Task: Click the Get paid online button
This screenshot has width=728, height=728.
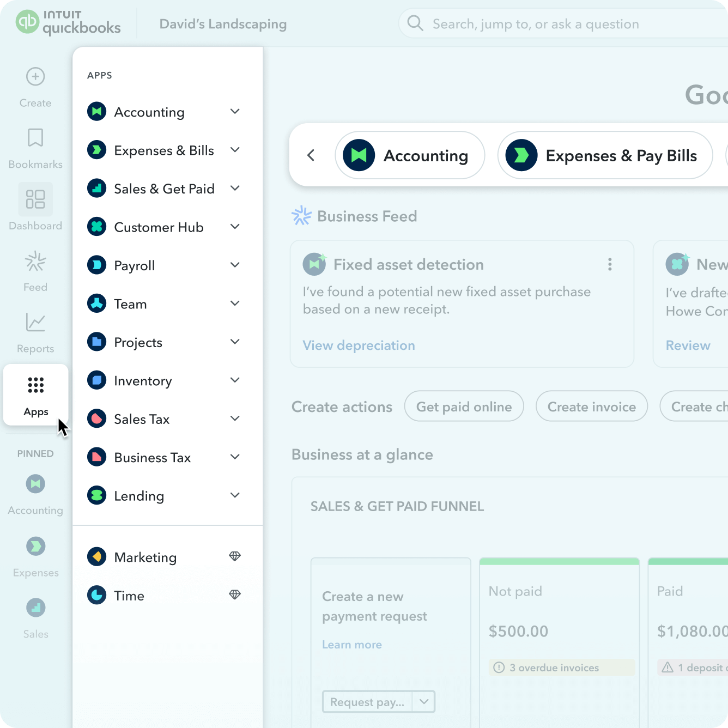Action: [464, 407]
